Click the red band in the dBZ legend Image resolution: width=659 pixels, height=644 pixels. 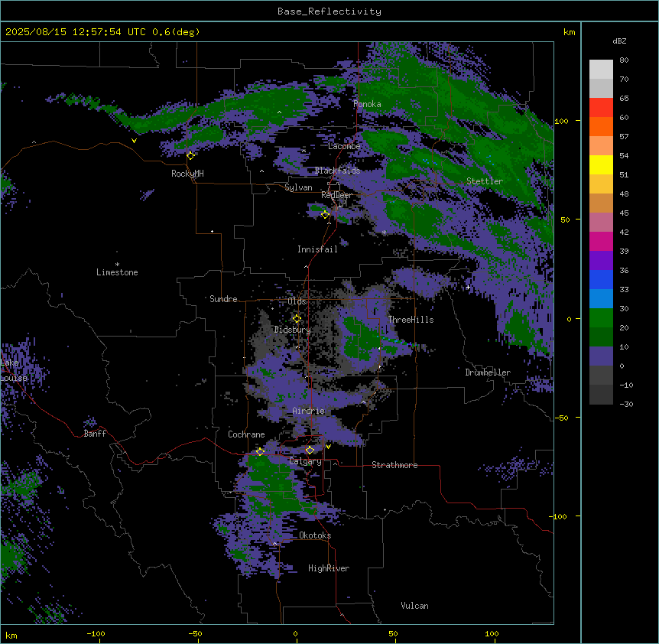tap(601, 107)
